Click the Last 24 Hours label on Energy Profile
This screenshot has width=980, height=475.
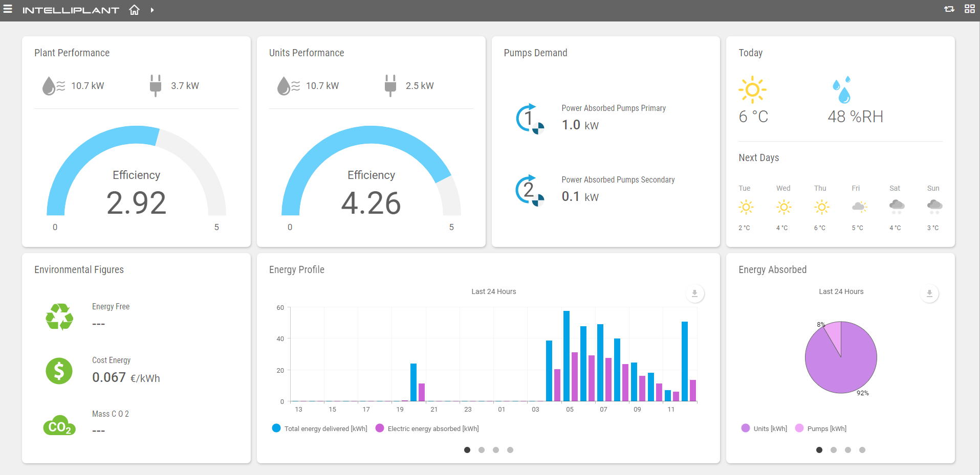[x=493, y=291]
